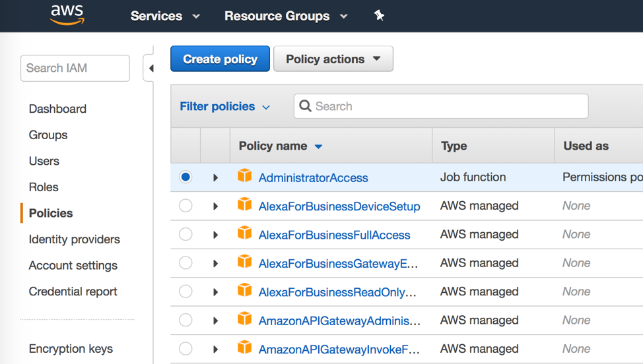Select the AmazonAPIGatewayAdminis... radio button
Image resolution: width=643 pixels, height=364 pixels.
(x=186, y=320)
